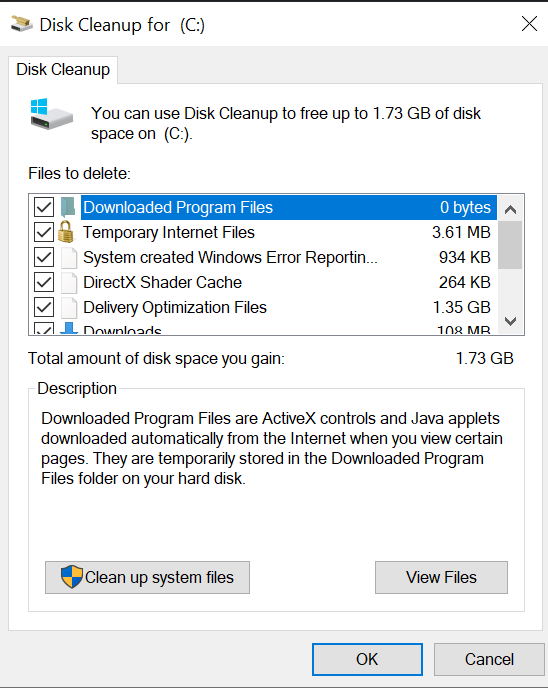Click the Downloaded Program Files folder icon
This screenshot has width=548, height=688.
[68, 207]
